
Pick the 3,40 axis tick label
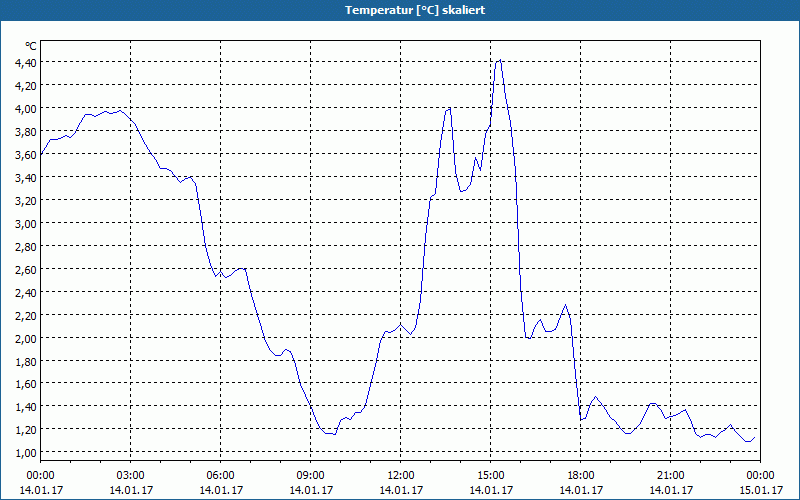[x=27, y=177]
